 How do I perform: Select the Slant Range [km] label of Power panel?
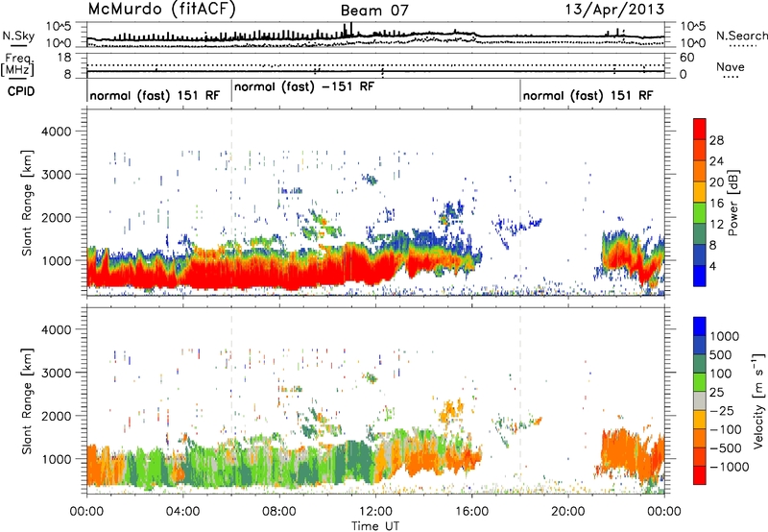28,203
